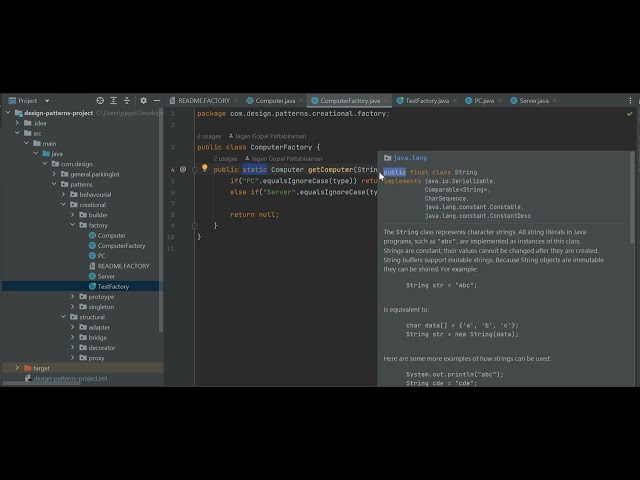The image size is (640, 480).
Task: Collapse the structural package
Action: point(64,316)
